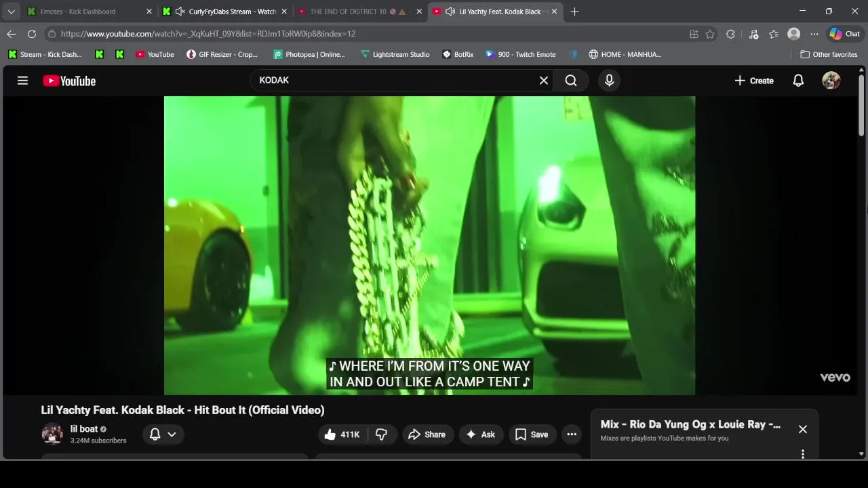
Task: Open browser Extensions puzzle icon
Action: (x=730, y=34)
